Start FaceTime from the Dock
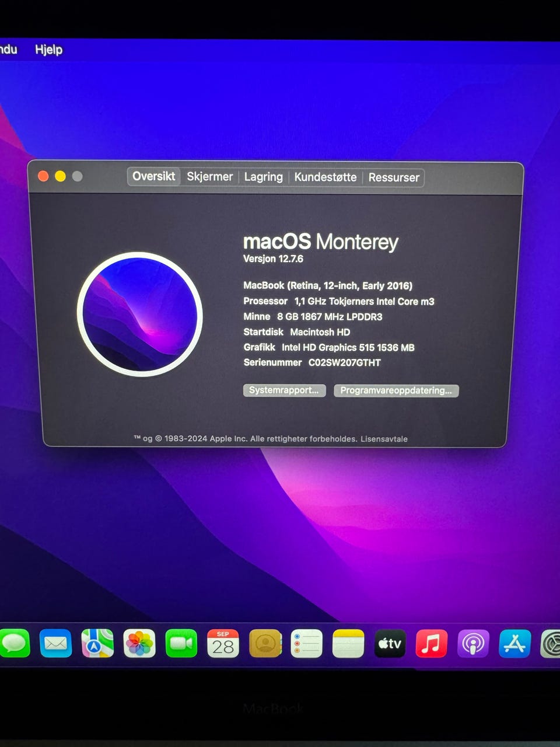 pyautogui.click(x=181, y=643)
